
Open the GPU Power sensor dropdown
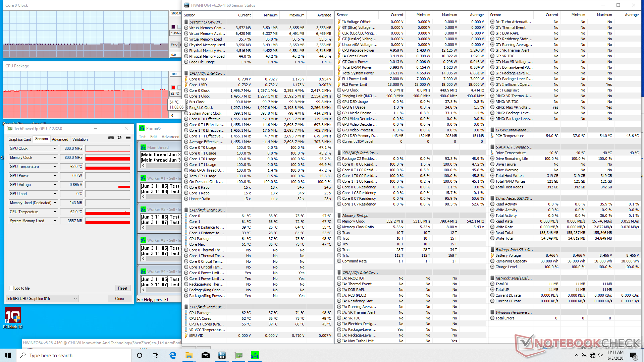pyautogui.click(x=55, y=176)
